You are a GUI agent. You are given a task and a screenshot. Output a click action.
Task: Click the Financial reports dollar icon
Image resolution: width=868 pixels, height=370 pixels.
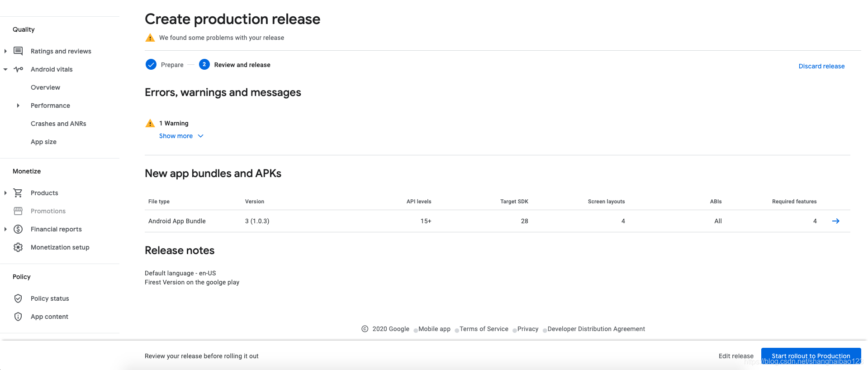18,229
